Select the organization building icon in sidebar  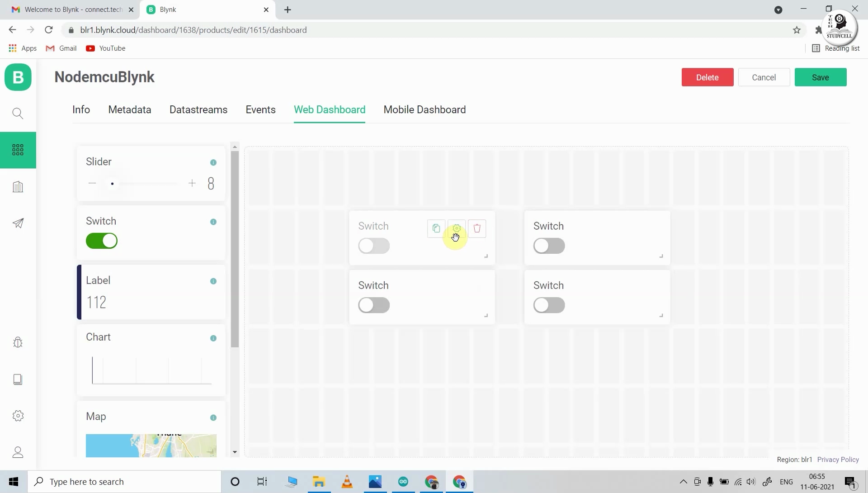[18, 186]
